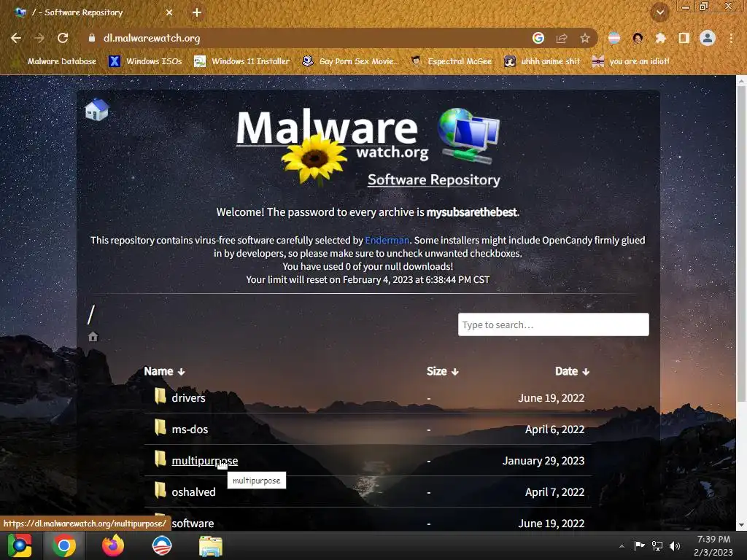Click the Obama-logo icon on the taskbar

tap(161, 545)
